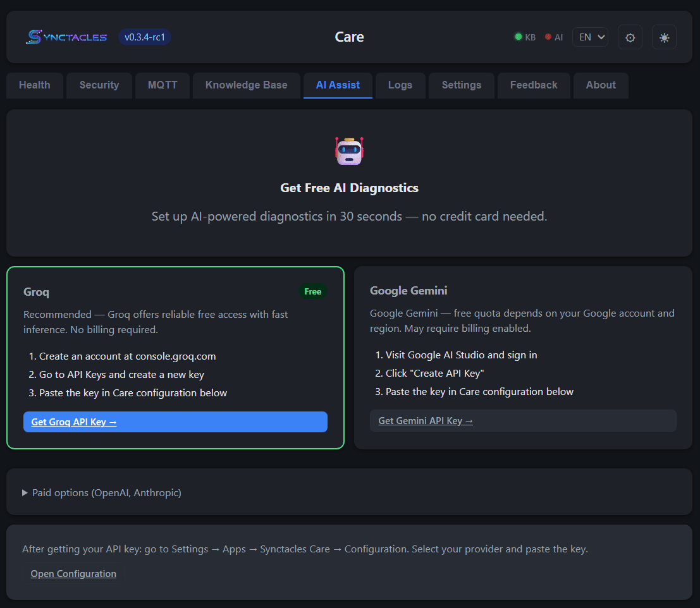Select the MQTT tab

(x=162, y=85)
